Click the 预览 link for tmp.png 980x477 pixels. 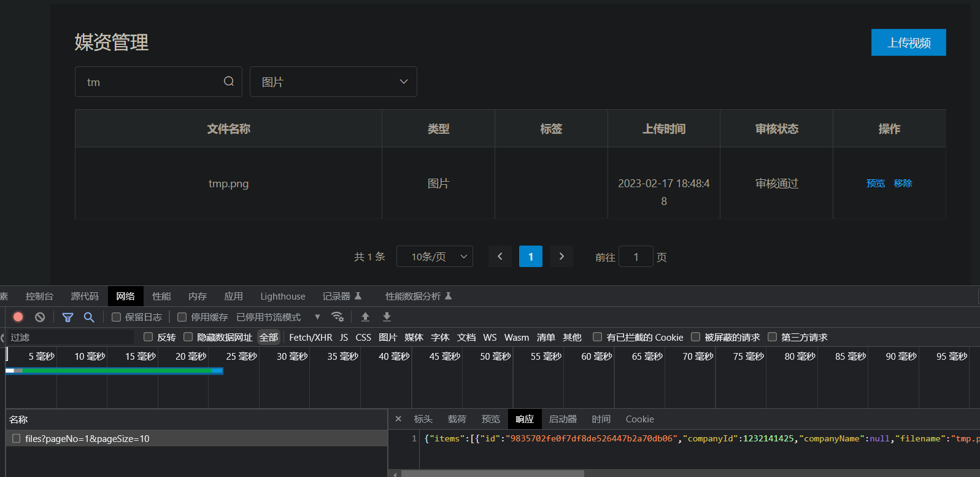tap(875, 183)
